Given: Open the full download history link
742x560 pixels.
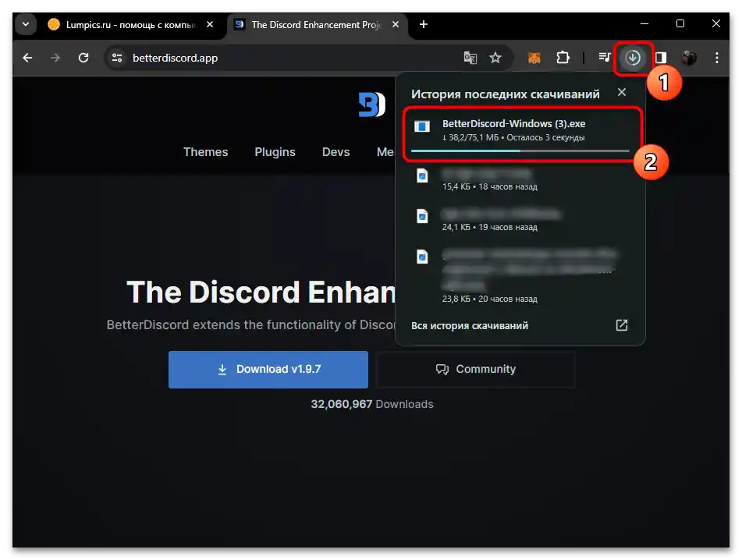Looking at the screenshot, I should click(470, 325).
